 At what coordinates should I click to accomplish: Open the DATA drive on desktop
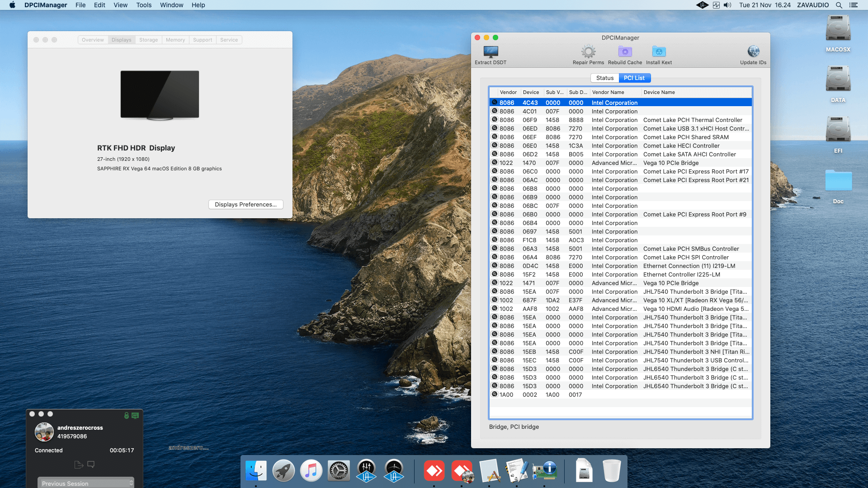[838, 84]
